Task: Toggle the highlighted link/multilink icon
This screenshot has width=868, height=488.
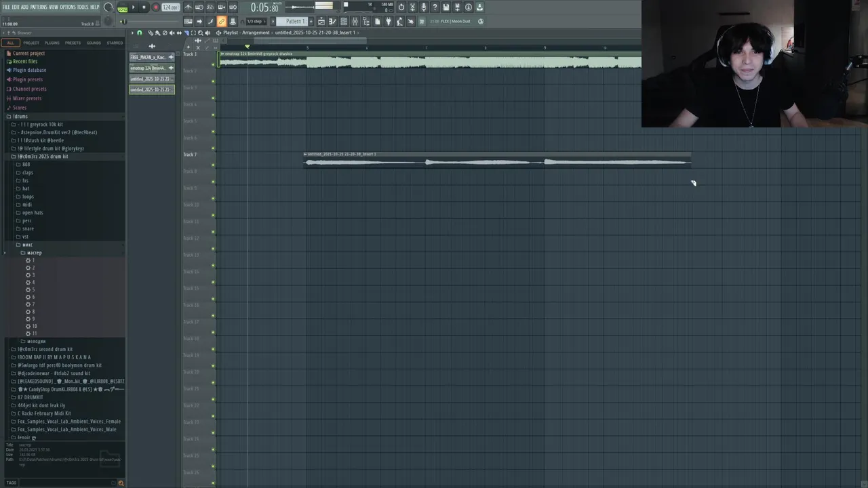Action: (222, 22)
